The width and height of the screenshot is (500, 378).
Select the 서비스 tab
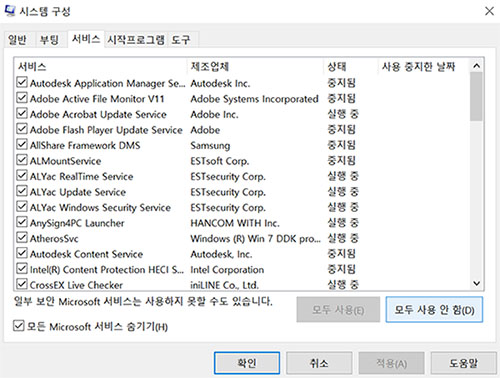pyautogui.click(x=86, y=39)
